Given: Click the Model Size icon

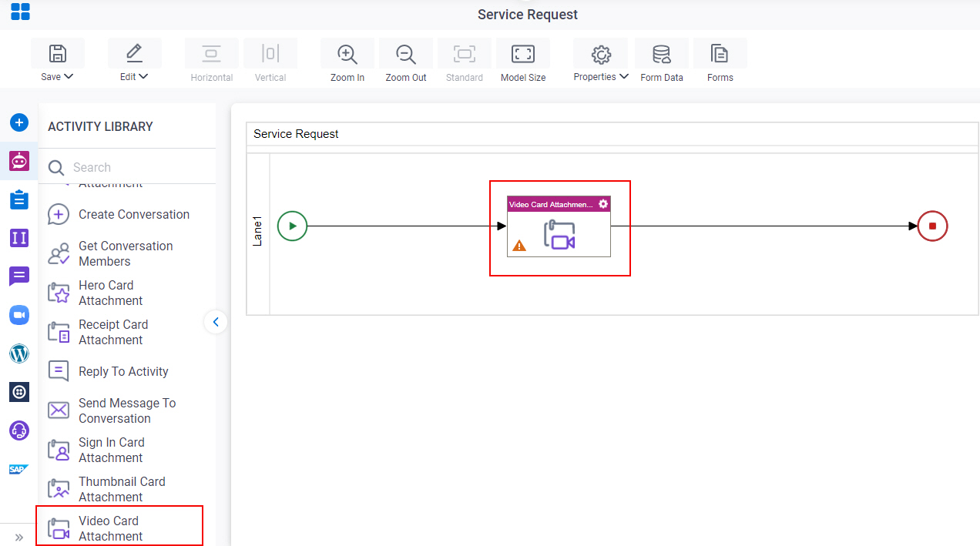Looking at the screenshot, I should 523,54.
